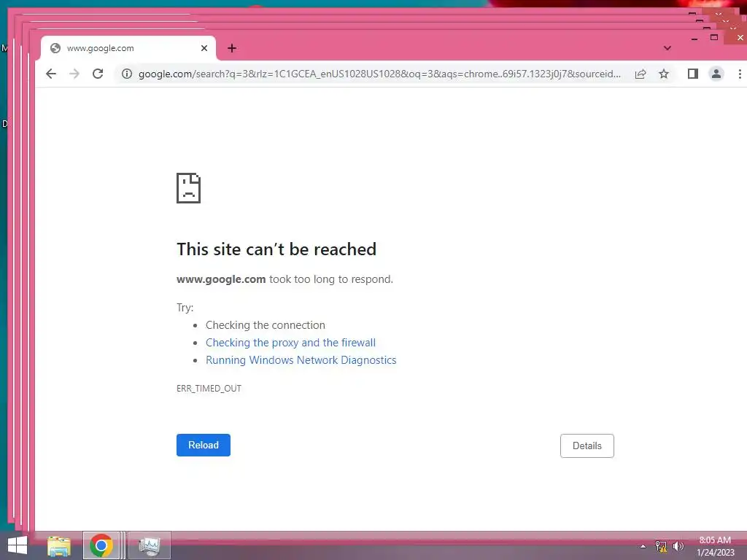
Task: Bookmark this tab with star icon
Action: [664, 74]
